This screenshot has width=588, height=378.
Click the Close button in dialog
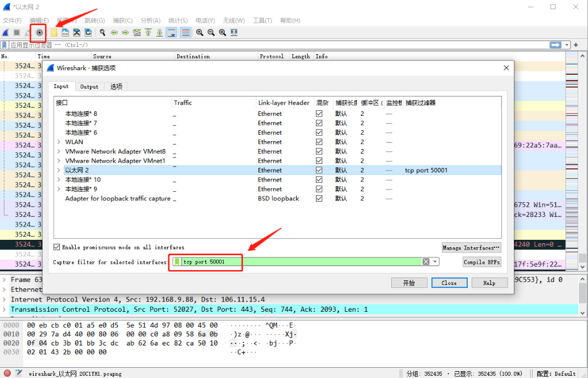click(449, 283)
